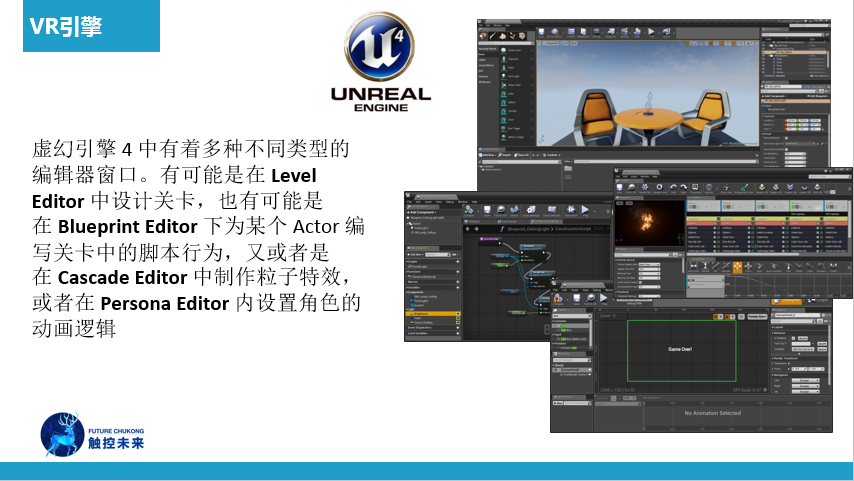Open Perspective viewport dropdown in Level Editor
The height and width of the screenshot is (481, 854).
551,43
